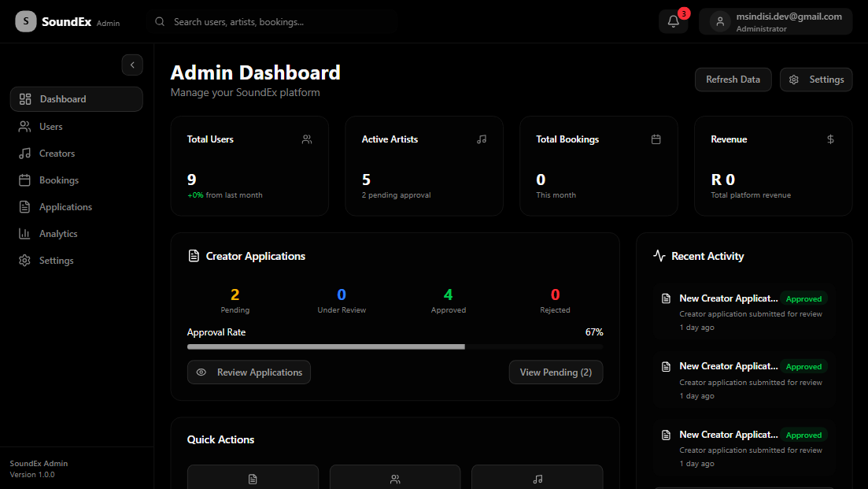Open Analytics via the chart icon
868x489 pixels.
point(24,233)
